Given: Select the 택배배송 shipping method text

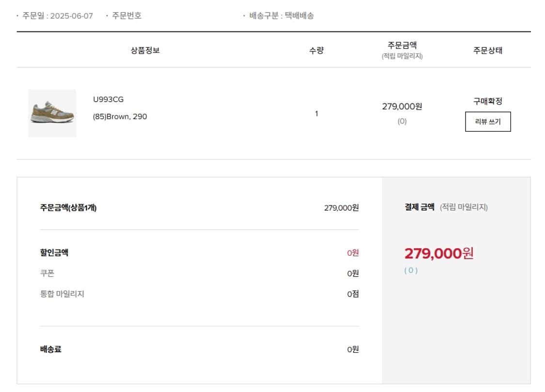Looking at the screenshot, I should (300, 15).
